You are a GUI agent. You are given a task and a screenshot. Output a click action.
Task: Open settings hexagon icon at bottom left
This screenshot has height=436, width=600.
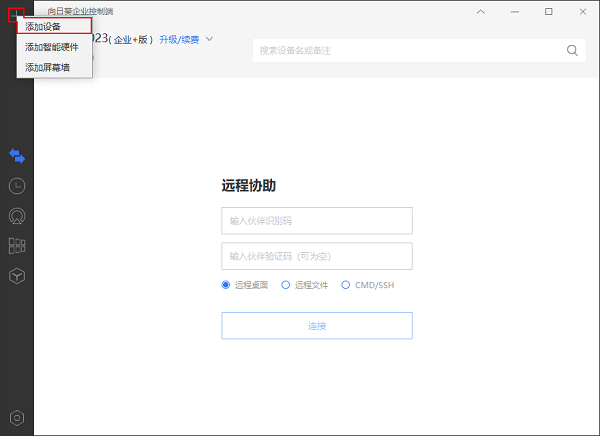[x=17, y=418]
